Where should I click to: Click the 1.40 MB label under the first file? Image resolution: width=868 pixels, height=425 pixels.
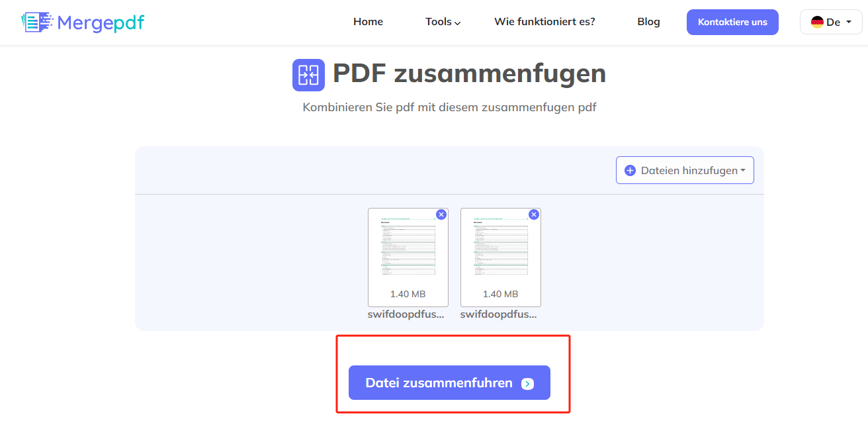point(408,293)
